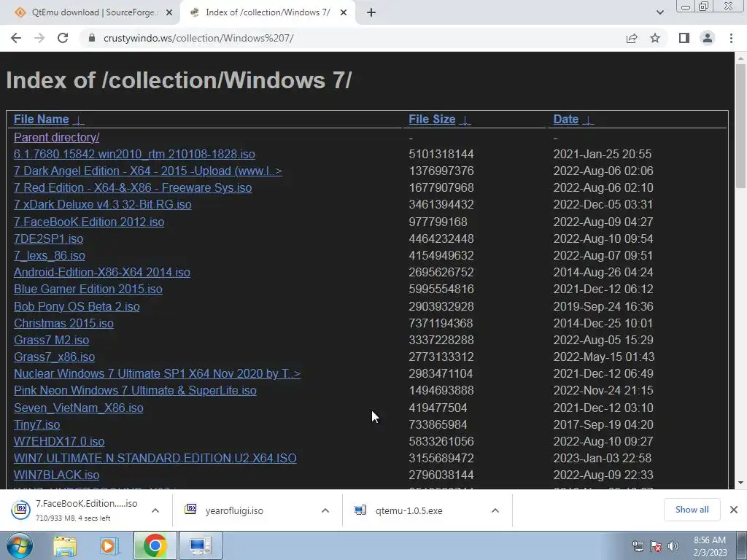The width and height of the screenshot is (747, 560).
Task: Share this page via share icon
Action: pyautogui.click(x=632, y=38)
